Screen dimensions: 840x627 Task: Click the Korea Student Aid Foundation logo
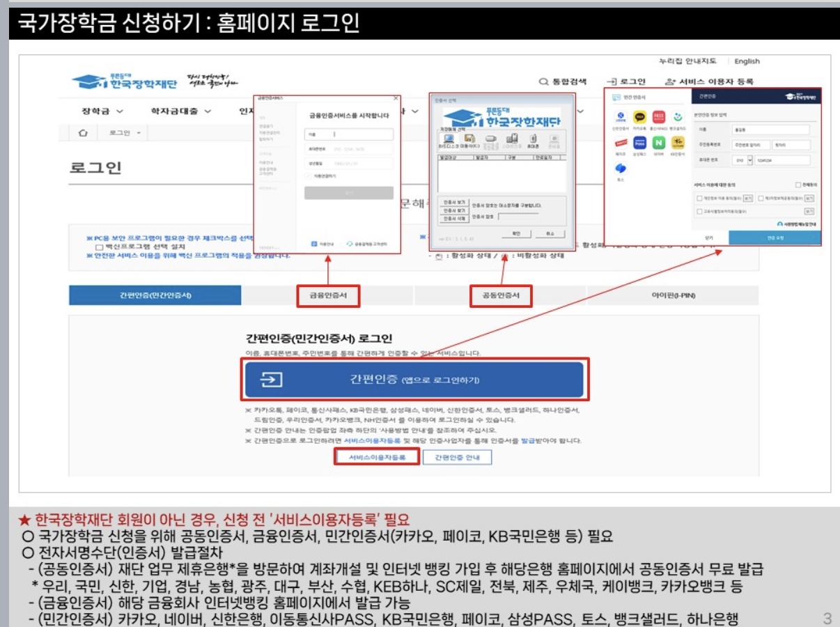coord(124,82)
